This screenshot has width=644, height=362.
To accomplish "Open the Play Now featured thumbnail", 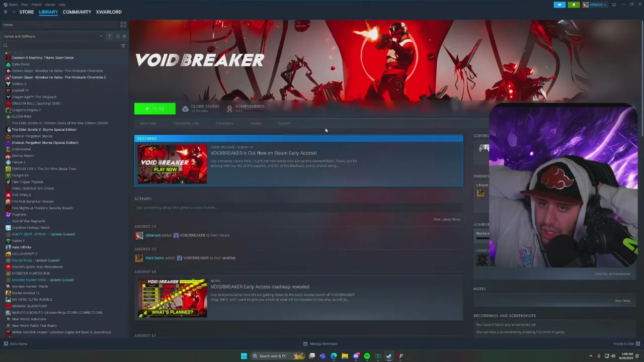I will pyautogui.click(x=172, y=164).
